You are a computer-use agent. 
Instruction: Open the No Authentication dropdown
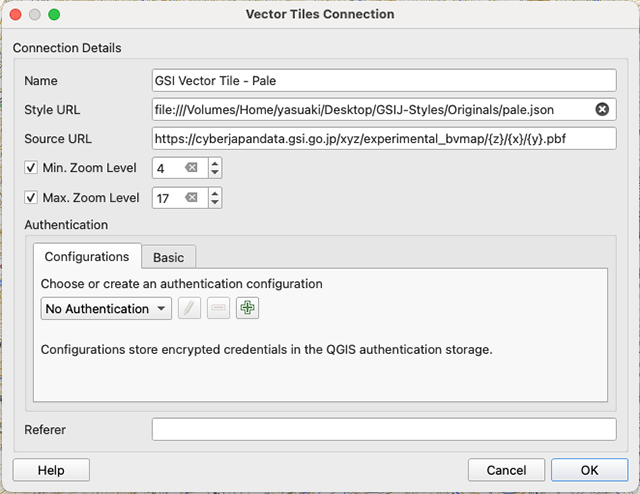coord(106,309)
